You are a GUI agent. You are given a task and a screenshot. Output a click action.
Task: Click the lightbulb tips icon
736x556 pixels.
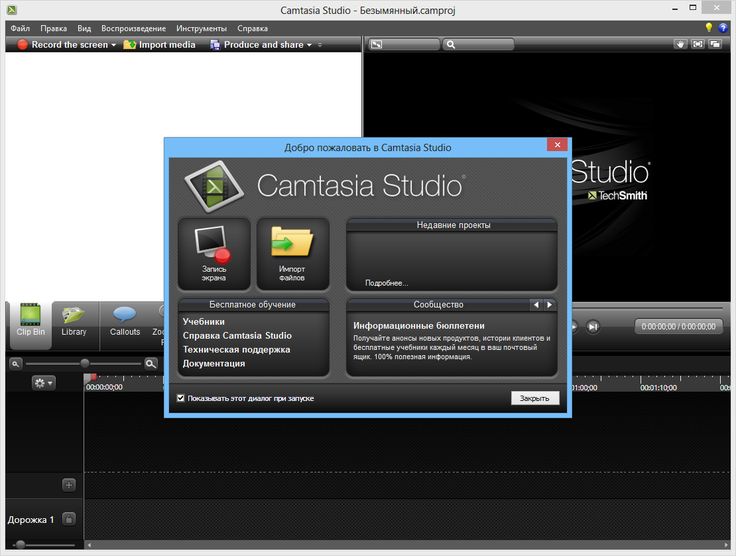point(708,28)
